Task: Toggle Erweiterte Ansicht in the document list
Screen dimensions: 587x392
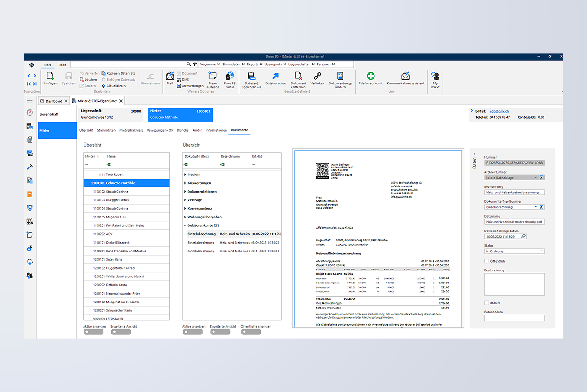Action: point(220,331)
